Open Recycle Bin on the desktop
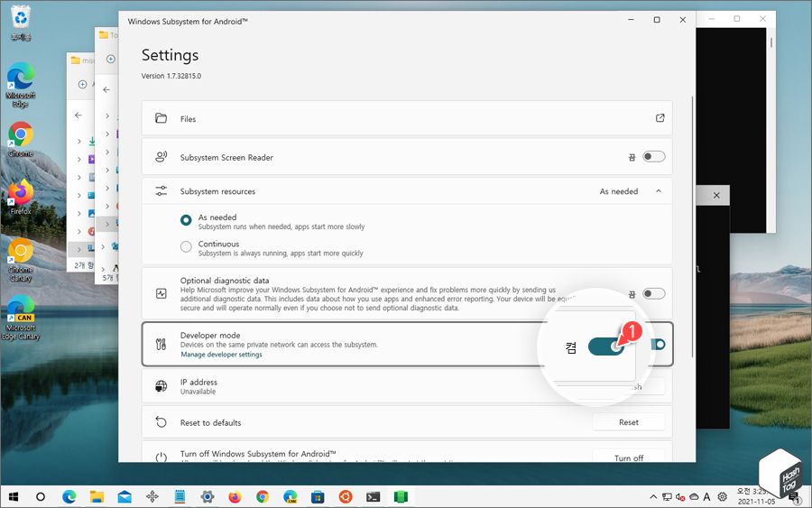 tap(21, 23)
